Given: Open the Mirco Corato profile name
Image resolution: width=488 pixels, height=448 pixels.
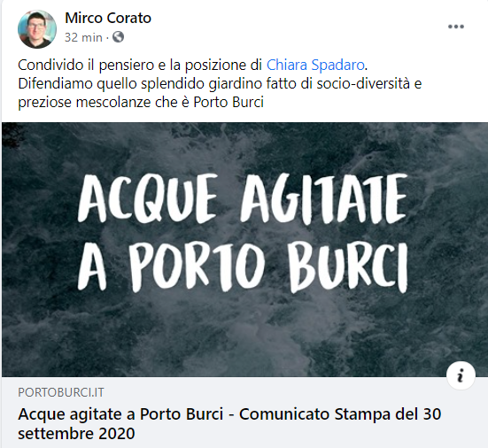Looking at the screenshot, I should pos(108,18).
